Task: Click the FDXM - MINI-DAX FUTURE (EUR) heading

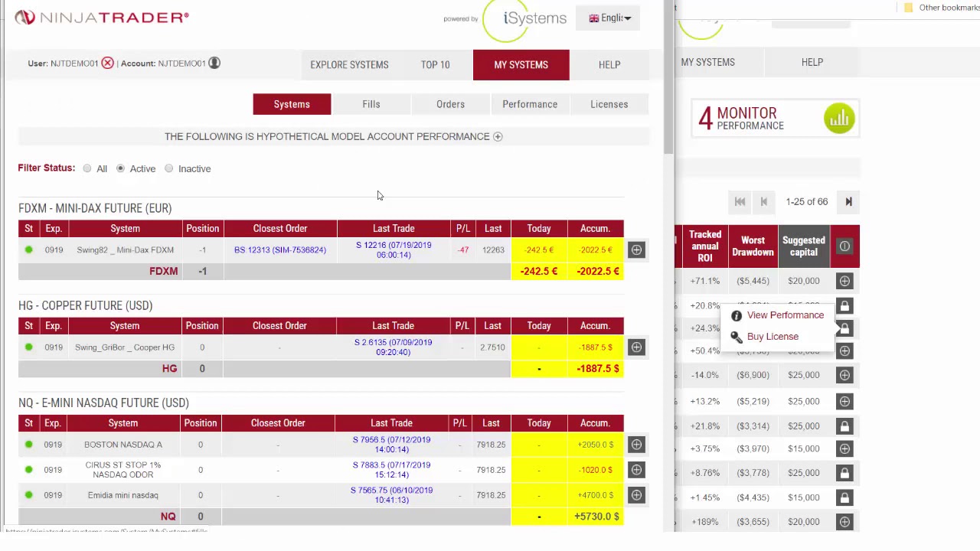Action: coord(95,208)
